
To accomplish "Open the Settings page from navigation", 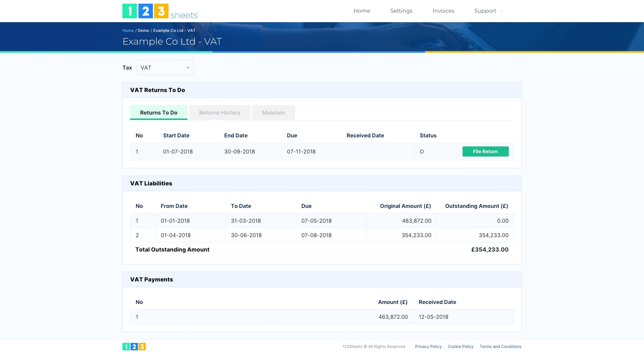I will coord(401,11).
